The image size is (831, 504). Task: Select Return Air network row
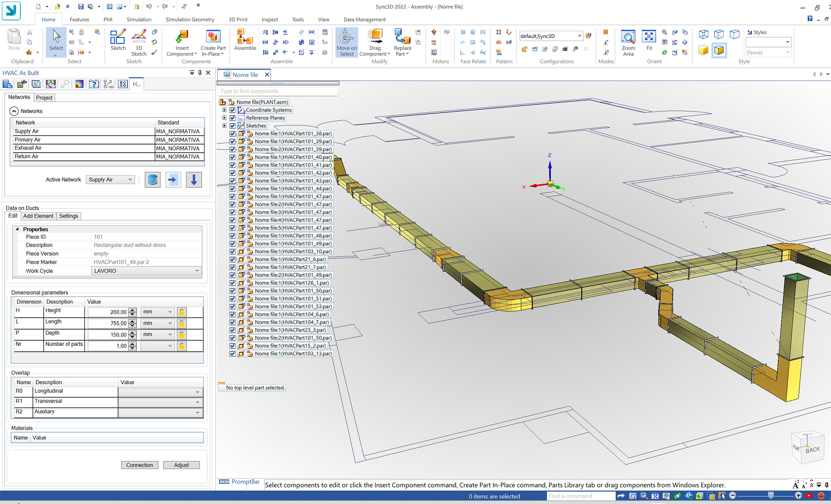click(x=107, y=157)
